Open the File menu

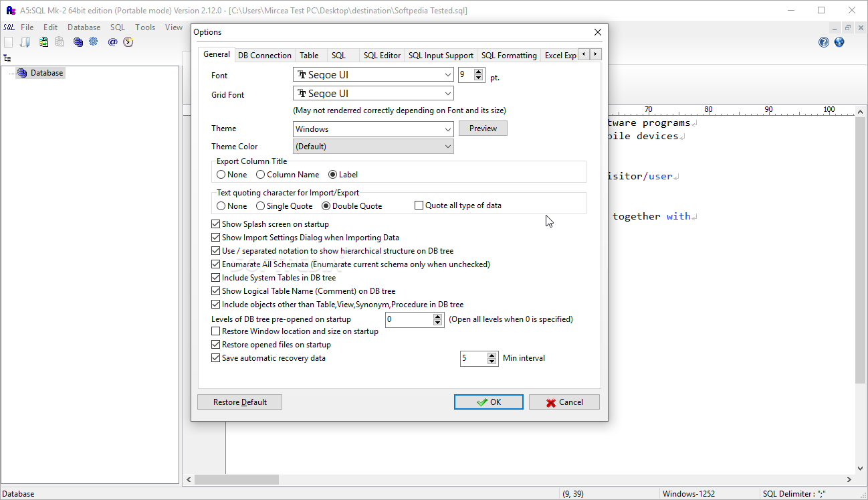(27, 27)
